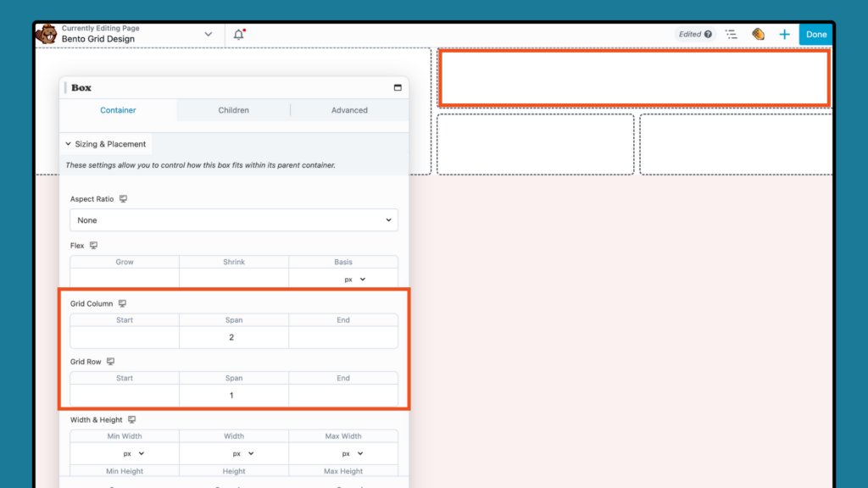Click the beaver mascot avatar icon
The height and width of the screenshot is (488, 868).
pyautogui.click(x=49, y=34)
